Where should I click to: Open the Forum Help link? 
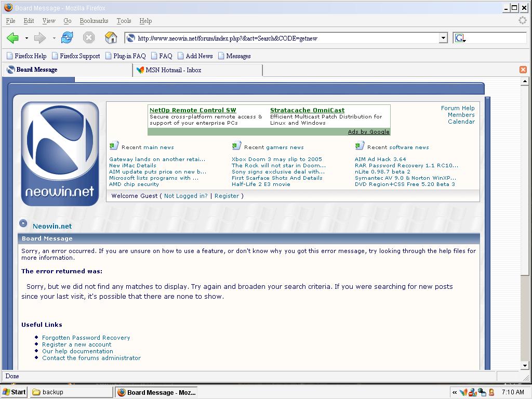[458, 108]
